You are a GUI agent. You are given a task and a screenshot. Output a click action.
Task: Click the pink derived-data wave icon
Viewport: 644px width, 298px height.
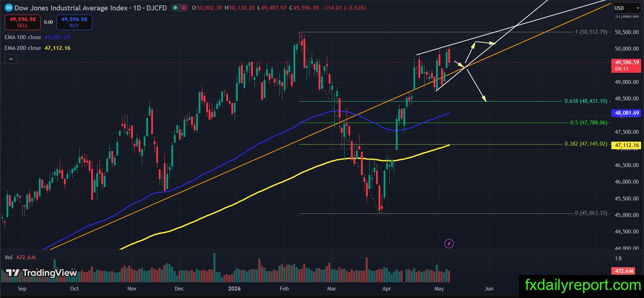coord(184,8)
